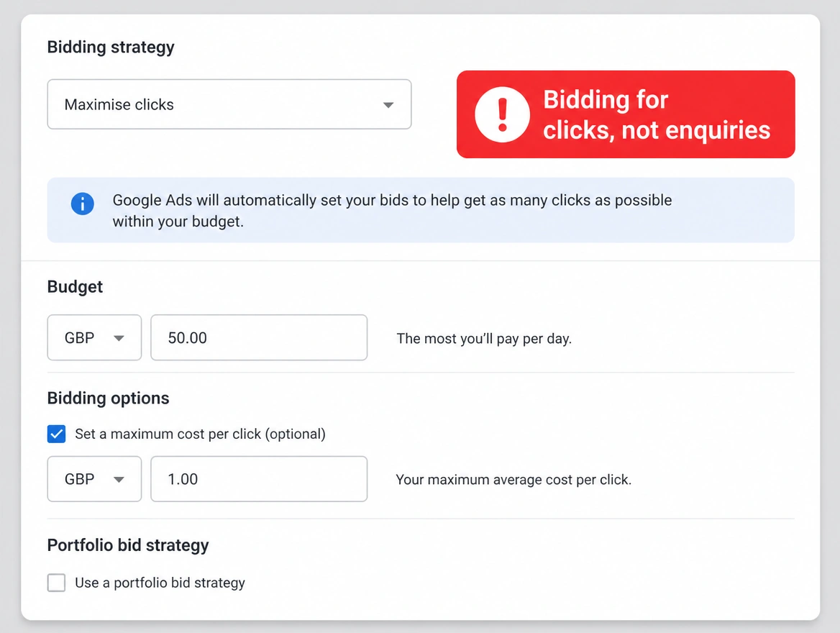Click the daily budget 50.00 input field
This screenshot has width=840, height=633.
tap(259, 337)
